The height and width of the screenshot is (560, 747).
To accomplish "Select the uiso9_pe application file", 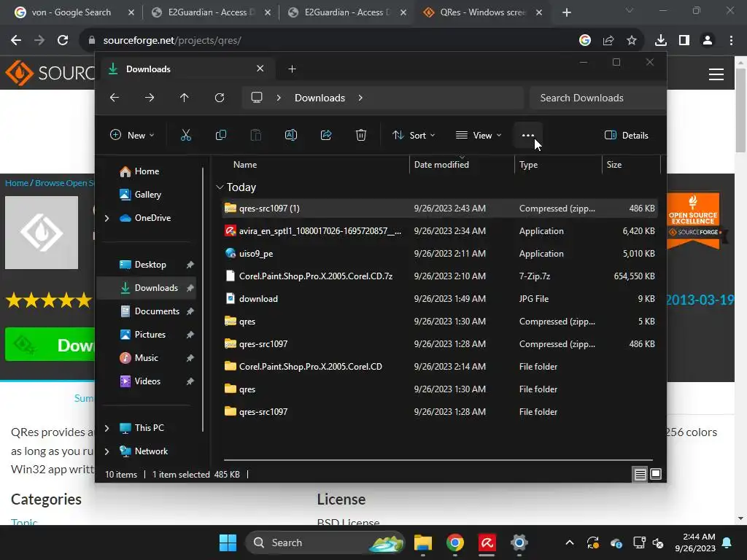I will click(x=440, y=254).
